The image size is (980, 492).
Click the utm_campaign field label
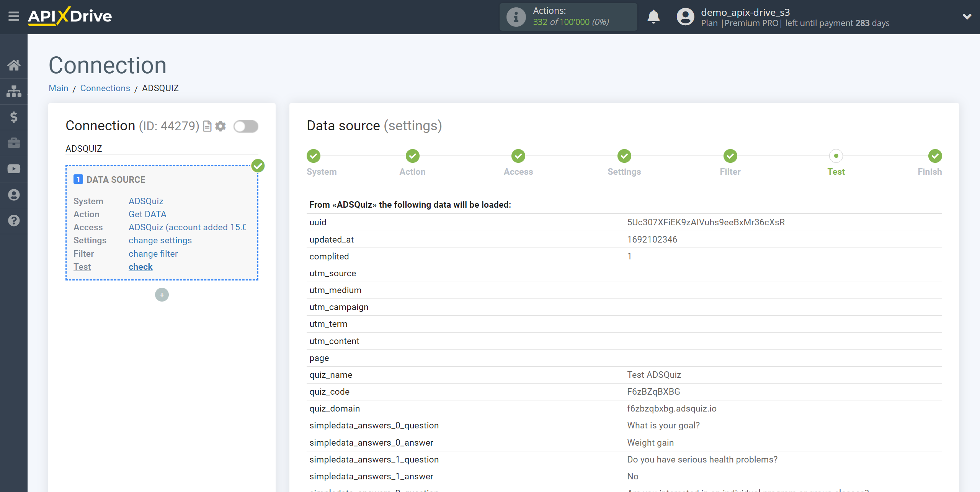pyautogui.click(x=339, y=307)
